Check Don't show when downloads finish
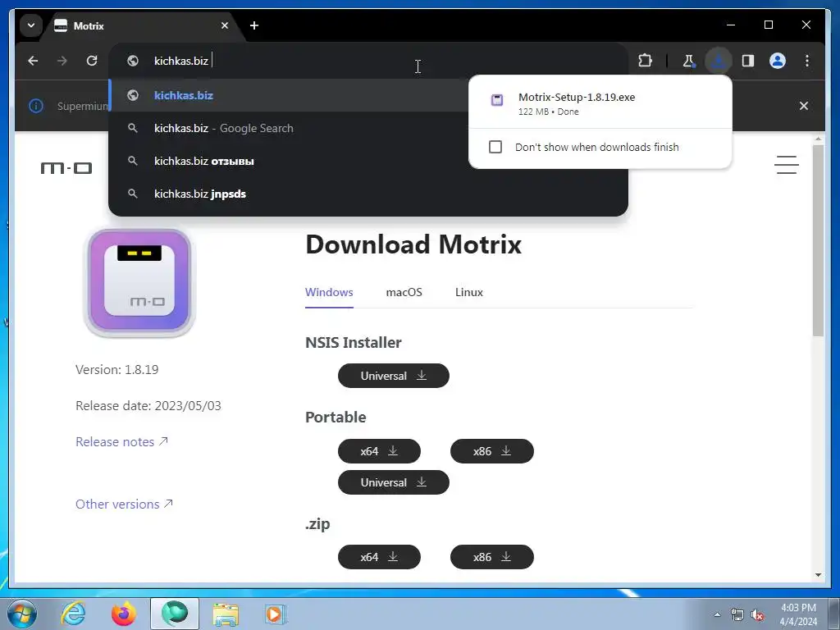This screenshot has height=630, width=840. 495,147
